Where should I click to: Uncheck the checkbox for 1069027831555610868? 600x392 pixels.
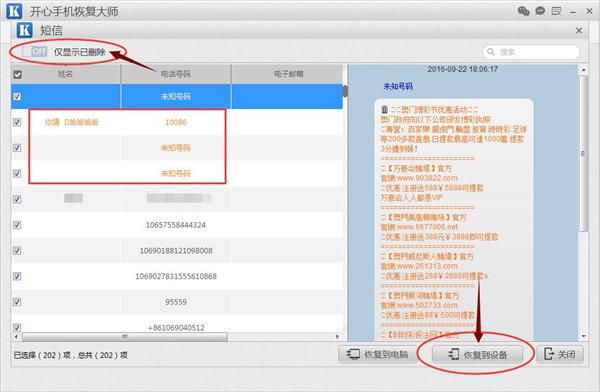(17, 276)
